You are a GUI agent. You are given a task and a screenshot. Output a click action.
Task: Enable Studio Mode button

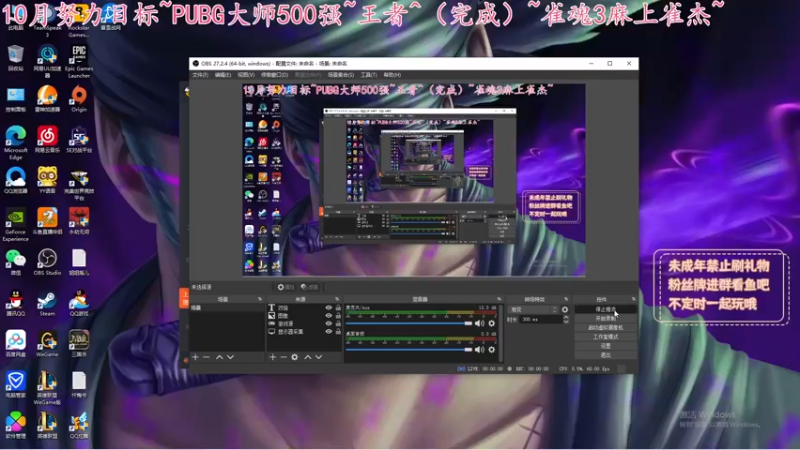[x=606, y=337]
